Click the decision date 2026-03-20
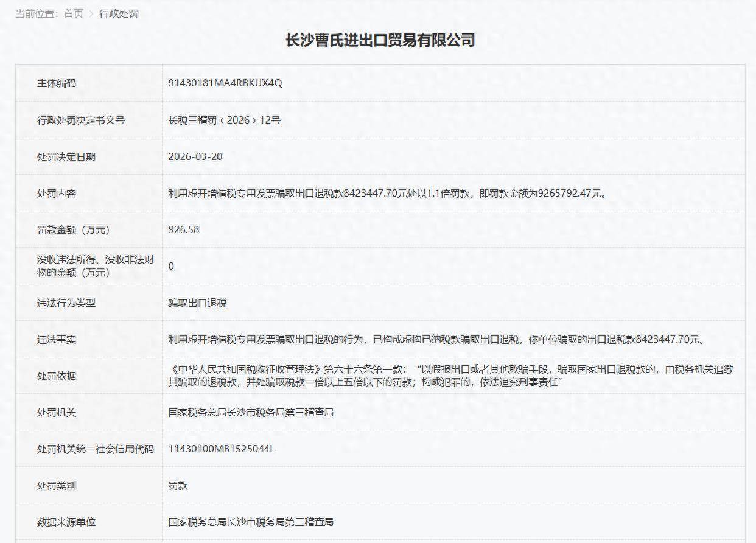The height and width of the screenshot is (543, 756). point(195,156)
